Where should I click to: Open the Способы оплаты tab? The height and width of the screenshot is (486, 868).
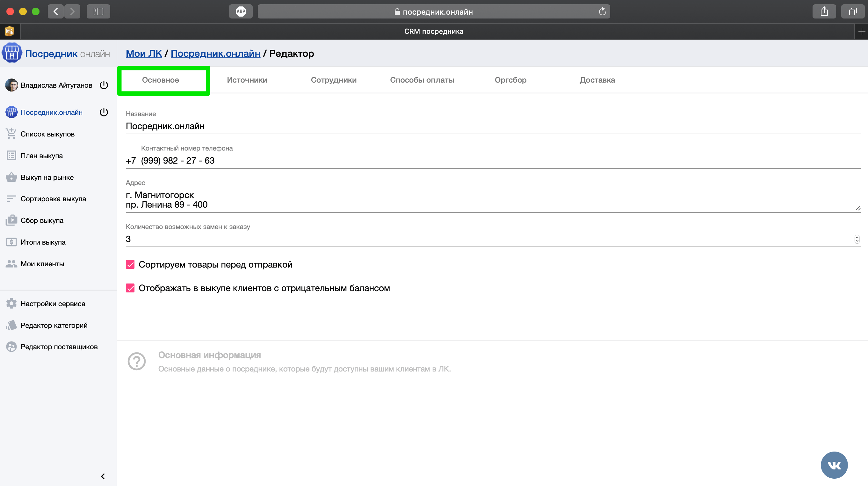tap(422, 80)
